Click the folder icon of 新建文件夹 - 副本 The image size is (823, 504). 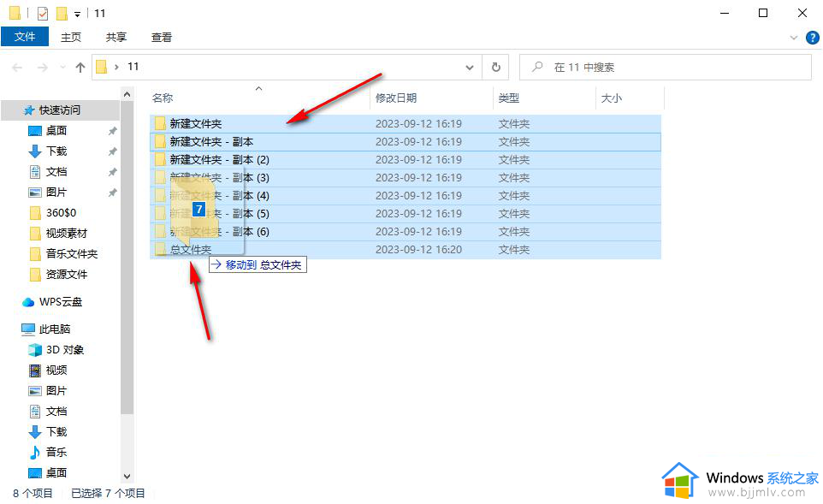[160, 142]
